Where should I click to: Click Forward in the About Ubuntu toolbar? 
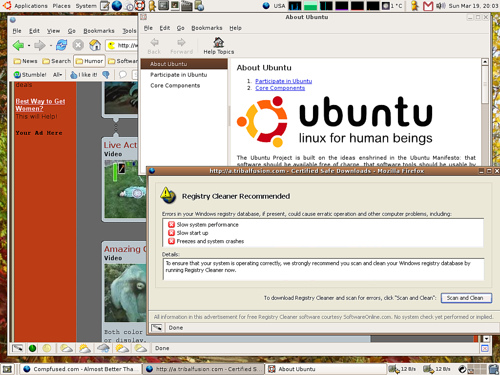click(x=181, y=46)
